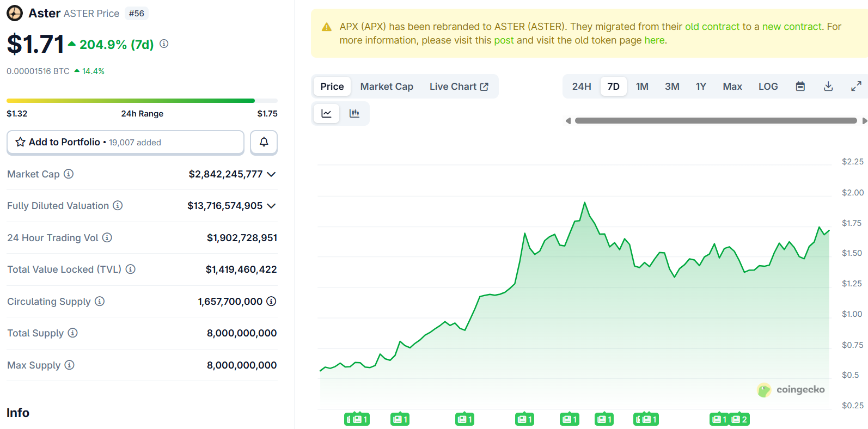Click the 24h Range progress bar
The width and height of the screenshot is (868, 429).
click(x=142, y=101)
